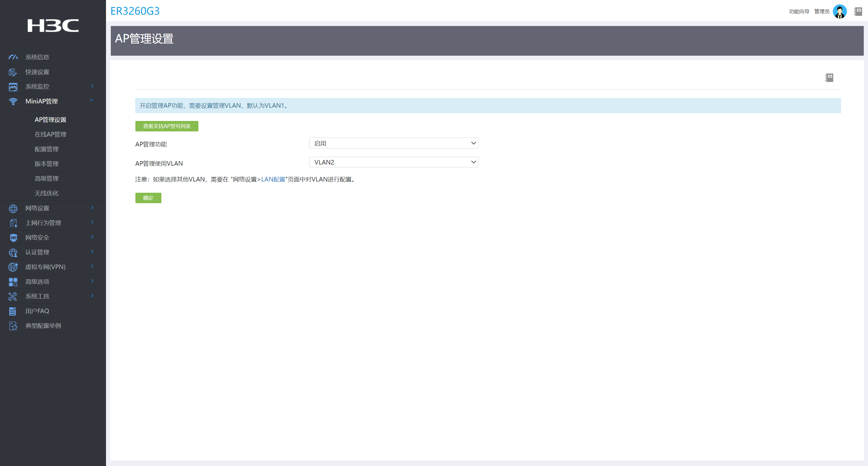Click the 高级选项 grid icon
The image size is (868, 466).
pos(13,282)
